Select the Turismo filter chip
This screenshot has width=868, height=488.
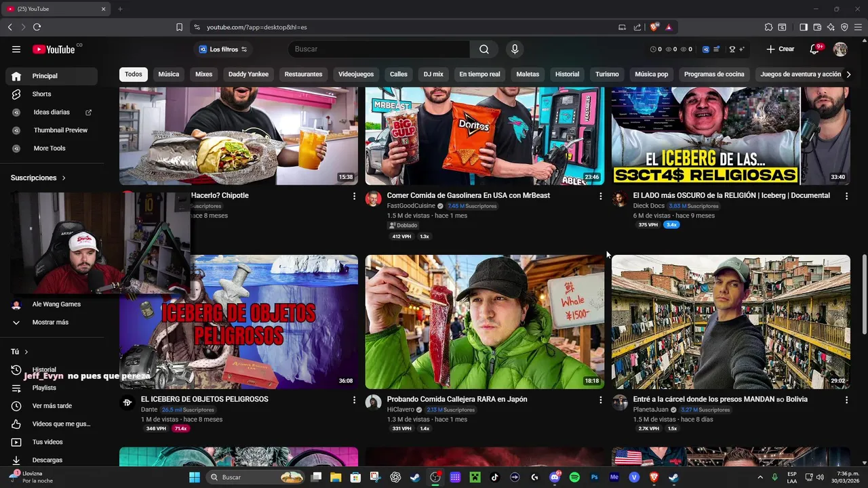[607, 74]
